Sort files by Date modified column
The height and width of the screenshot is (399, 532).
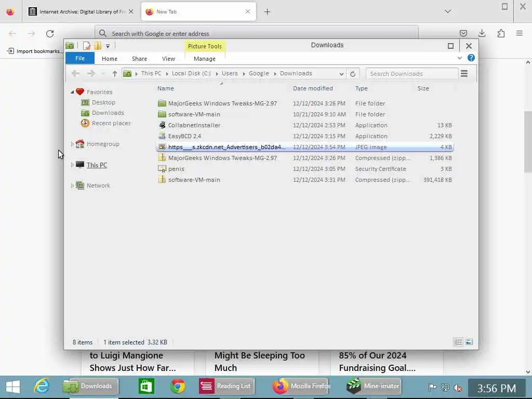tap(313, 88)
